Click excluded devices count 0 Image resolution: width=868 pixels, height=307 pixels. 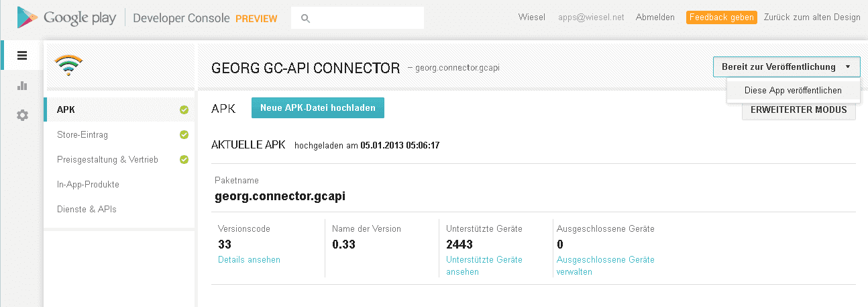(560, 244)
